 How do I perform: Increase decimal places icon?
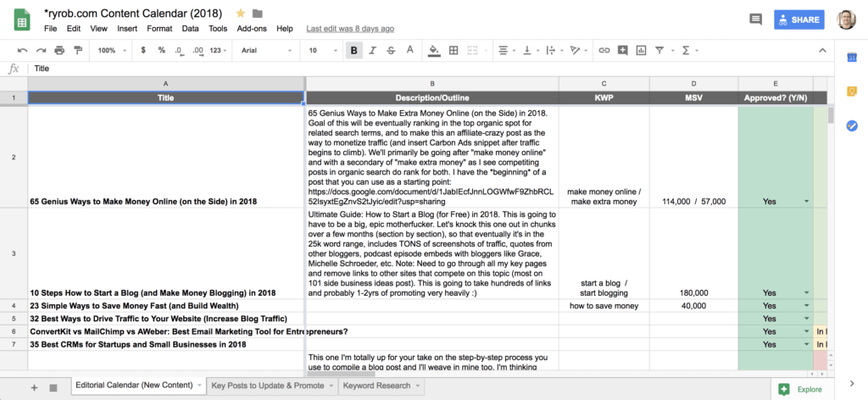coord(198,50)
